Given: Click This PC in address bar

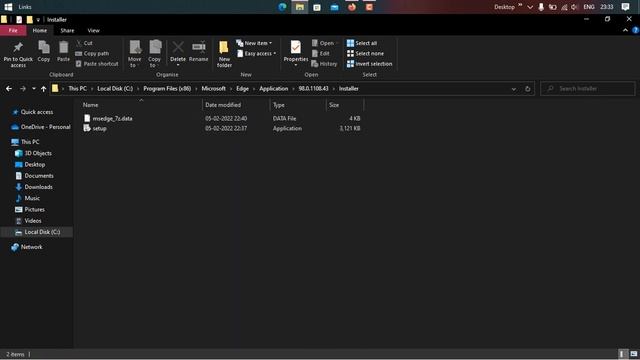Looking at the screenshot, I should pos(77,89).
